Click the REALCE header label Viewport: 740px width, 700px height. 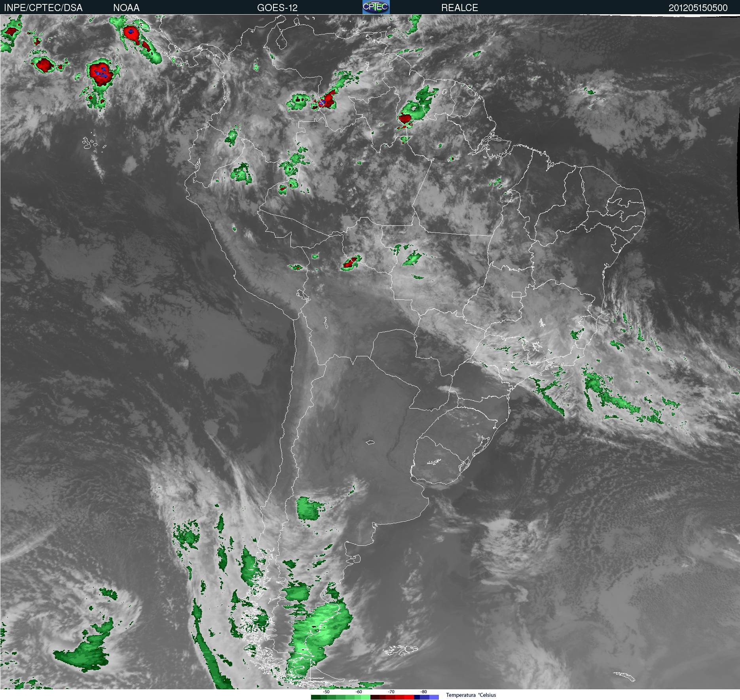click(459, 8)
